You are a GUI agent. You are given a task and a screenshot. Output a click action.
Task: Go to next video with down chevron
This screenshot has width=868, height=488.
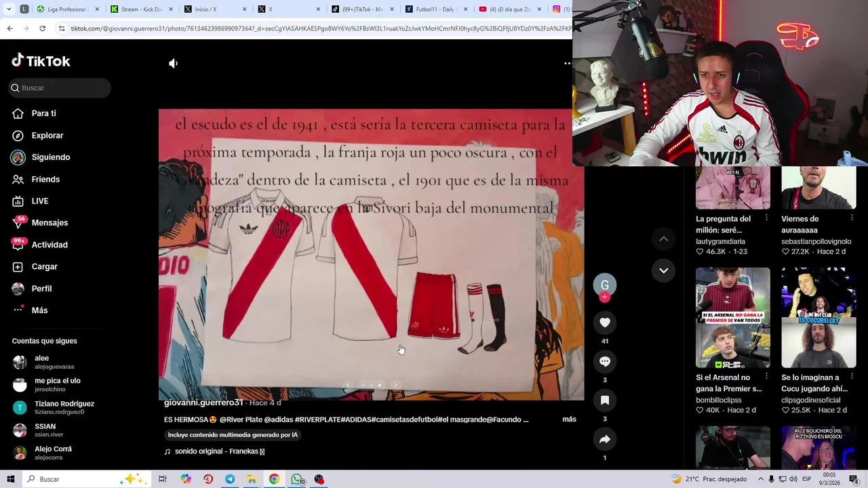664,270
